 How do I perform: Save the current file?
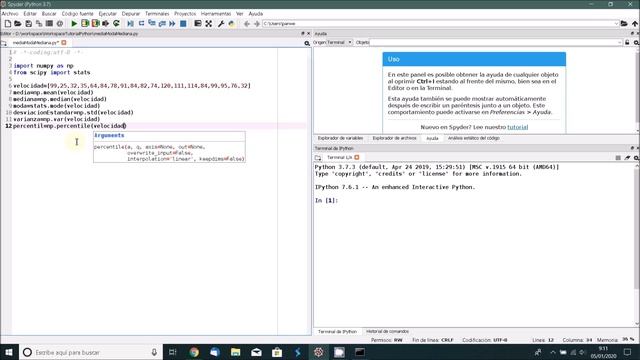(x=29, y=24)
